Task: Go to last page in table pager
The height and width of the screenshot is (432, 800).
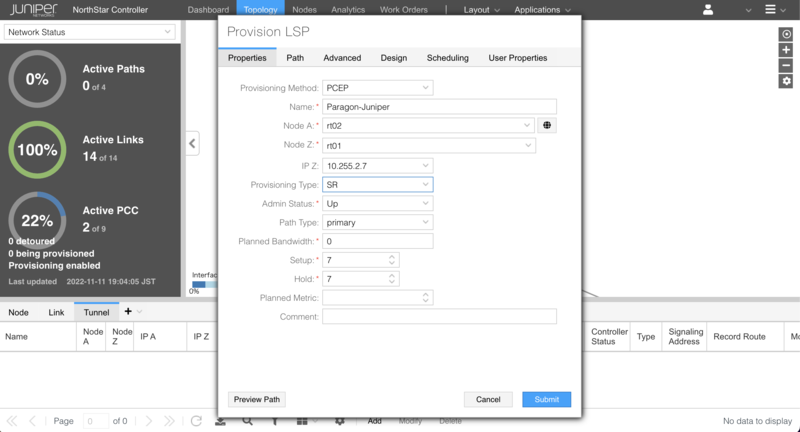Action: pos(169,421)
